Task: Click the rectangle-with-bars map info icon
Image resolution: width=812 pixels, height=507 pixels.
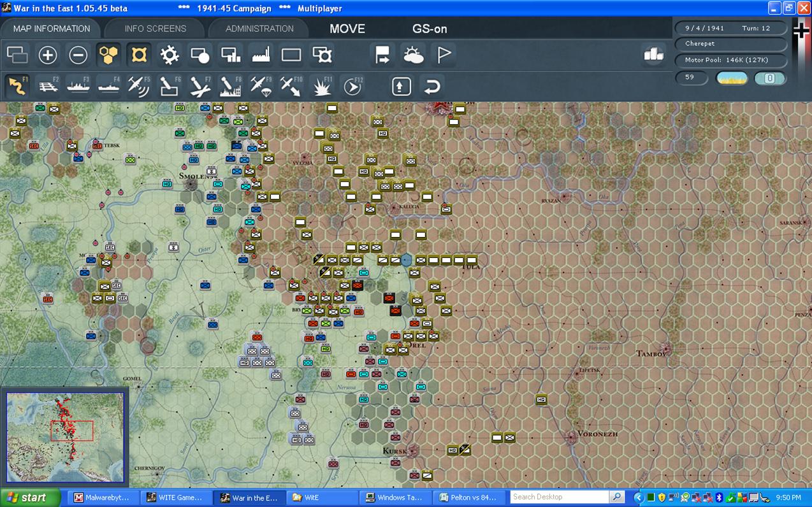Action: [x=231, y=55]
